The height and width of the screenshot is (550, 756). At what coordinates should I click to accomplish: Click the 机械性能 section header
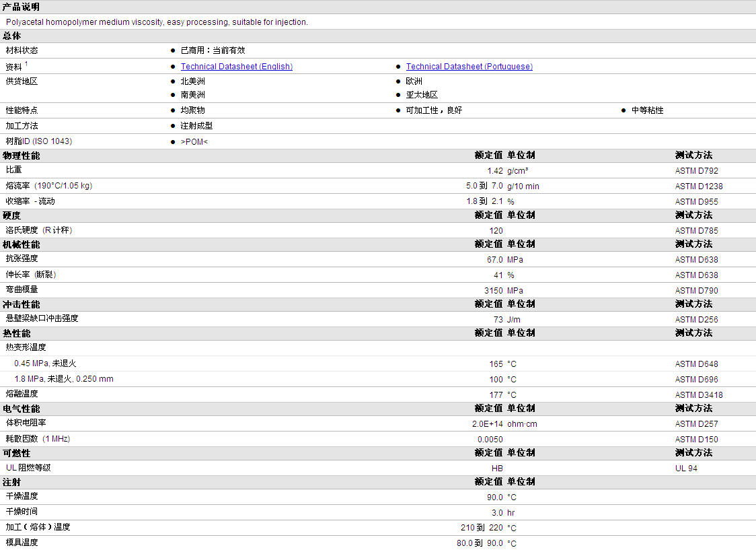pos(21,244)
